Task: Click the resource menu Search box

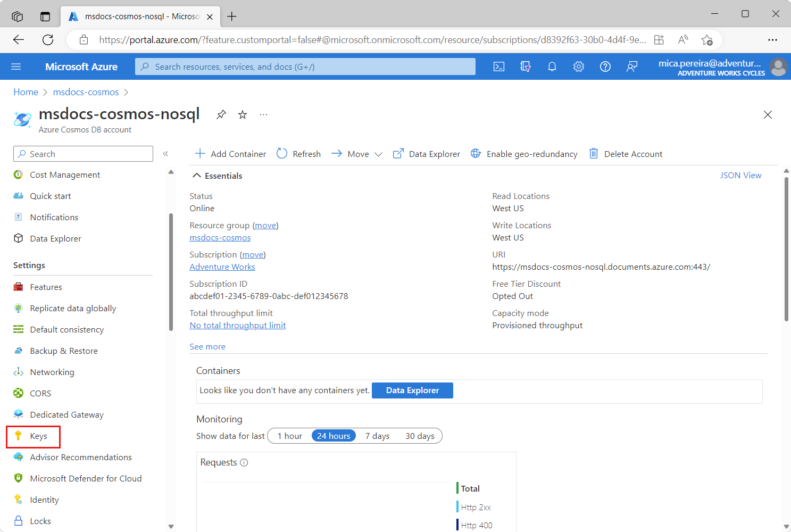Action: coord(83,154)
